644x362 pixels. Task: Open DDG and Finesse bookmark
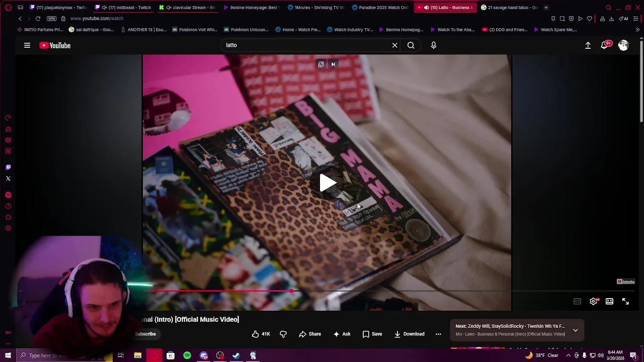tap(505, 30)
